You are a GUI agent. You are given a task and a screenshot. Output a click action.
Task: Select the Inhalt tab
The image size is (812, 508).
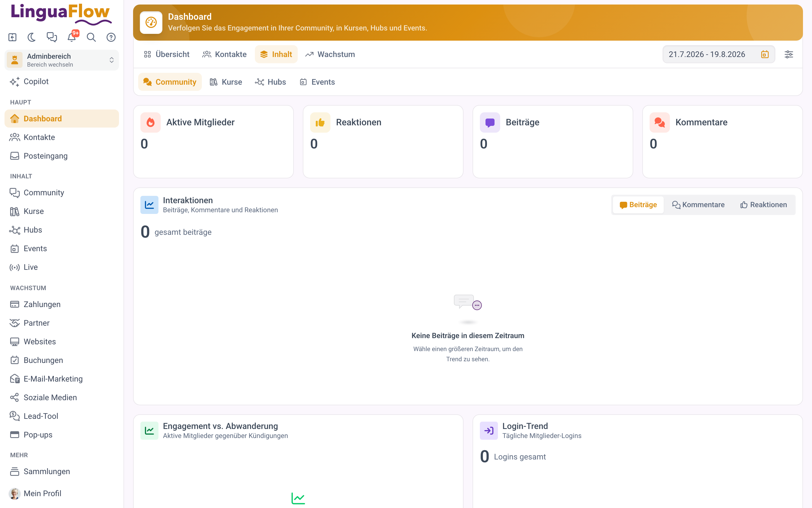click(276, 54)
